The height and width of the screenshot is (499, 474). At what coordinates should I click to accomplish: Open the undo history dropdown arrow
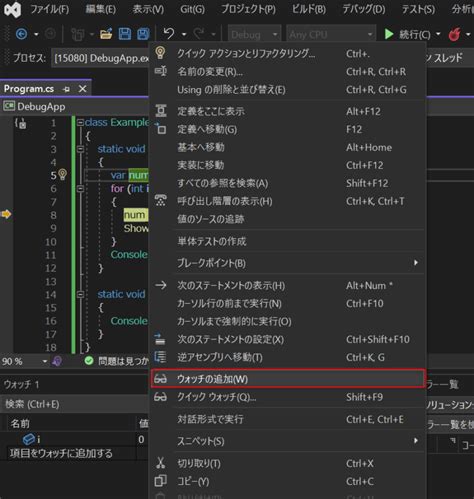[x=184, y=34]
